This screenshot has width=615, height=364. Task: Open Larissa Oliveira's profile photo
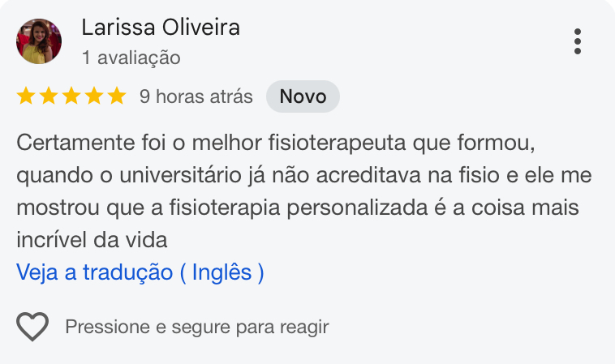point(39,41)
